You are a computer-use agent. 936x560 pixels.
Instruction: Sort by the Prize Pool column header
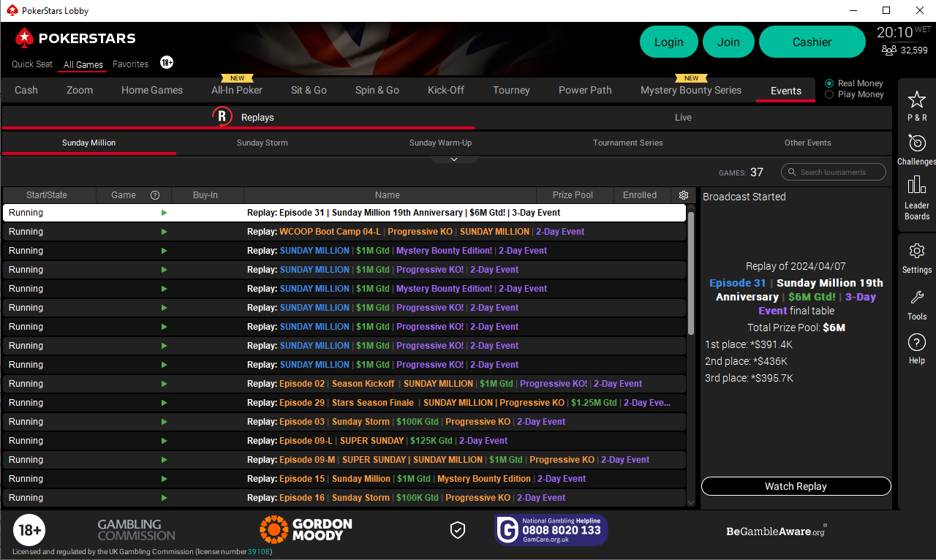tap(573, 195)
